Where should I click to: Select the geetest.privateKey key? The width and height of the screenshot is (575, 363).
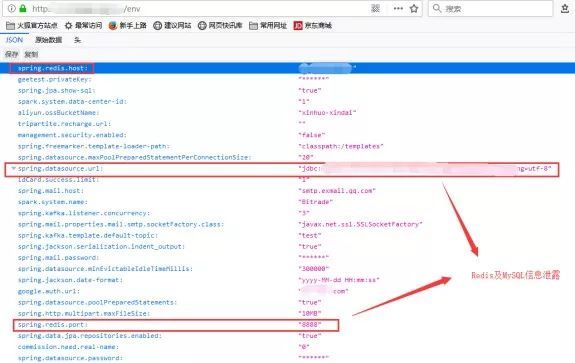[x=54, y=79]
